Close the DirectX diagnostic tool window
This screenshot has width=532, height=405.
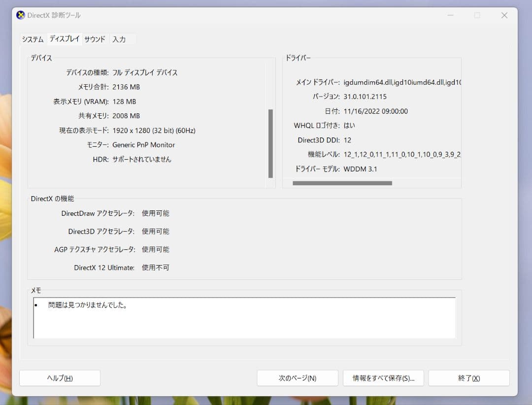pyautogui.click(x=504, y=15)
